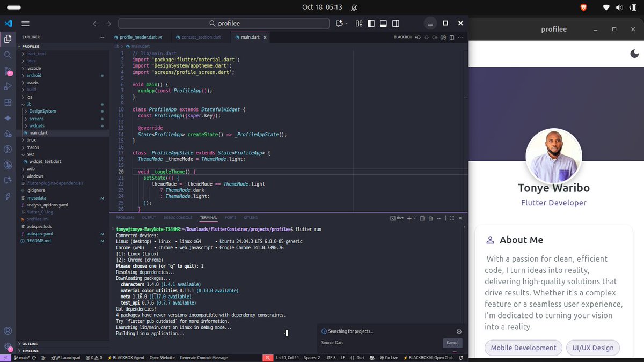Viewport: 644px width, 362px height.
Task: Cancel the Searching for projects notification
Action: [452, 343]
